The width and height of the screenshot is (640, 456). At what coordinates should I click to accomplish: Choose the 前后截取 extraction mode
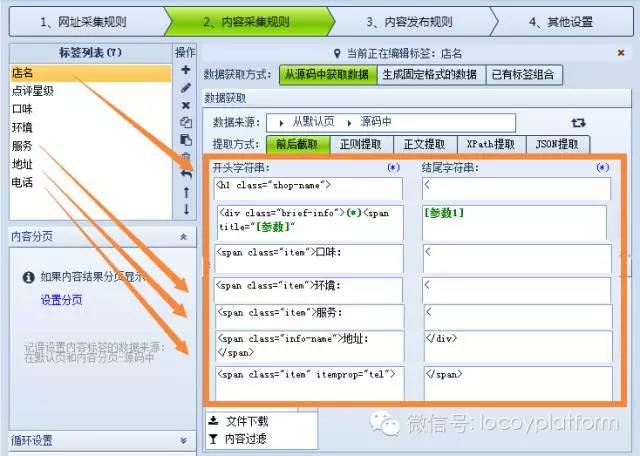click(298, 144)
